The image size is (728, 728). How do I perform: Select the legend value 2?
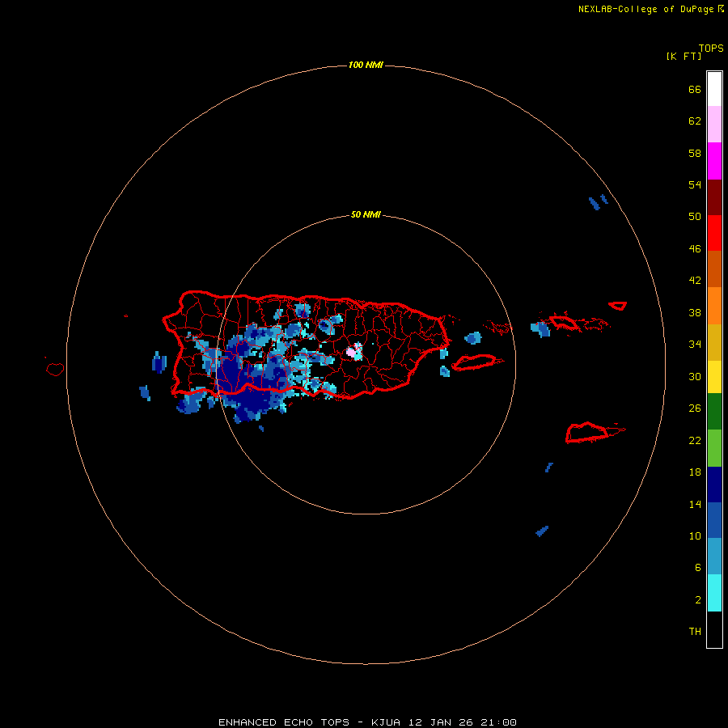pos(698,599)
